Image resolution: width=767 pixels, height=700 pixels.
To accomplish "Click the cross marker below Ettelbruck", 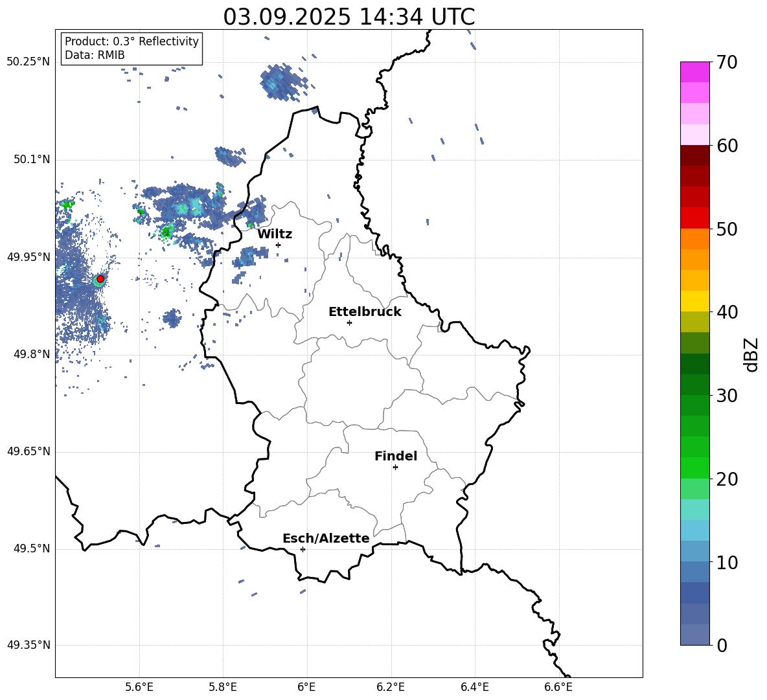I will (x=349, y=322).
